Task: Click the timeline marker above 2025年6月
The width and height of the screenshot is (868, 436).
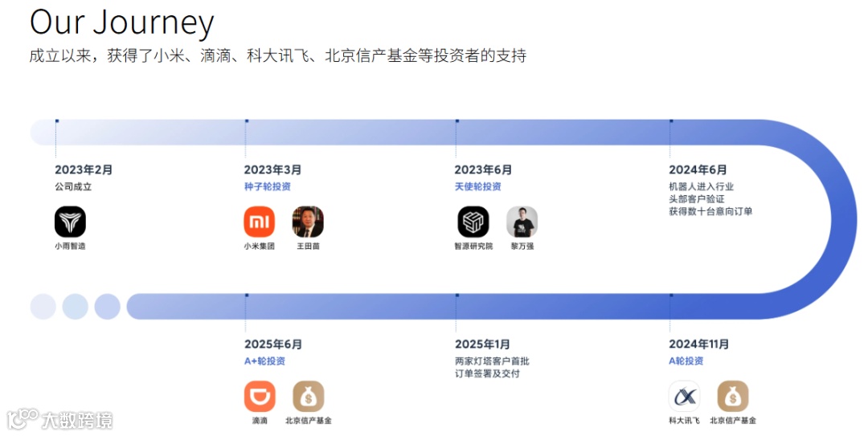Action: point(247,295)
